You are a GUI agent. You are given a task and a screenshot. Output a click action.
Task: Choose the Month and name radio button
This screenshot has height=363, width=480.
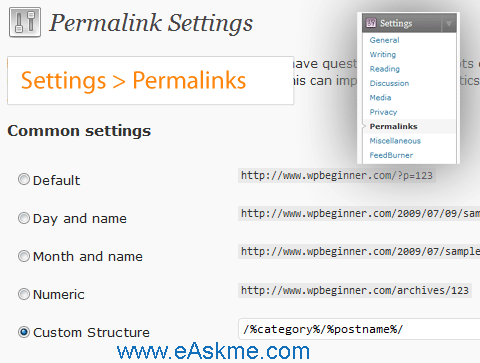coord(24,256)
